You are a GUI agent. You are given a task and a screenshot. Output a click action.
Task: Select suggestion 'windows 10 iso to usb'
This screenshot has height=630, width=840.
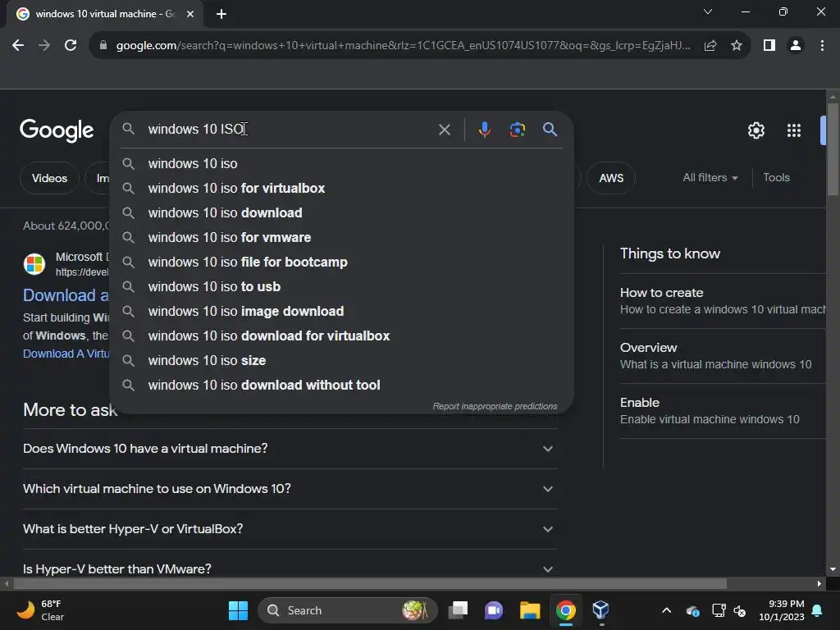click(x=341, y=286)
